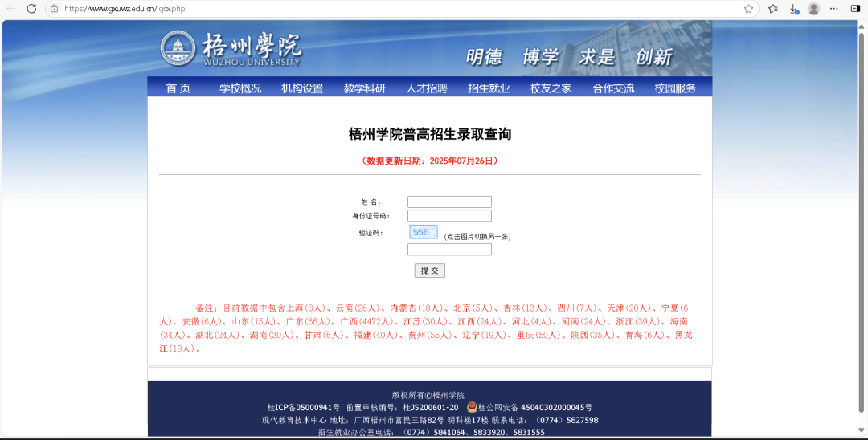Click the page heading 梧州学院普高招生录取查询
Image resolution: width=868 pixels, height=440 pixels.
[429, 134]
